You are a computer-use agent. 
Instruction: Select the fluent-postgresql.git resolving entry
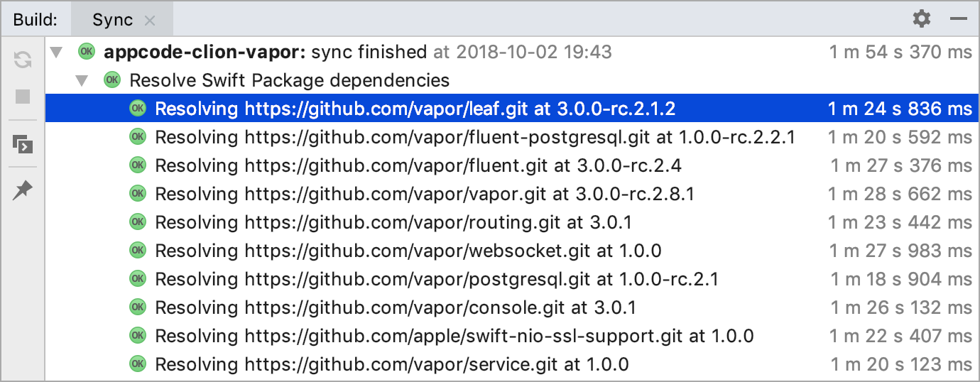click(x=512, y=136)
